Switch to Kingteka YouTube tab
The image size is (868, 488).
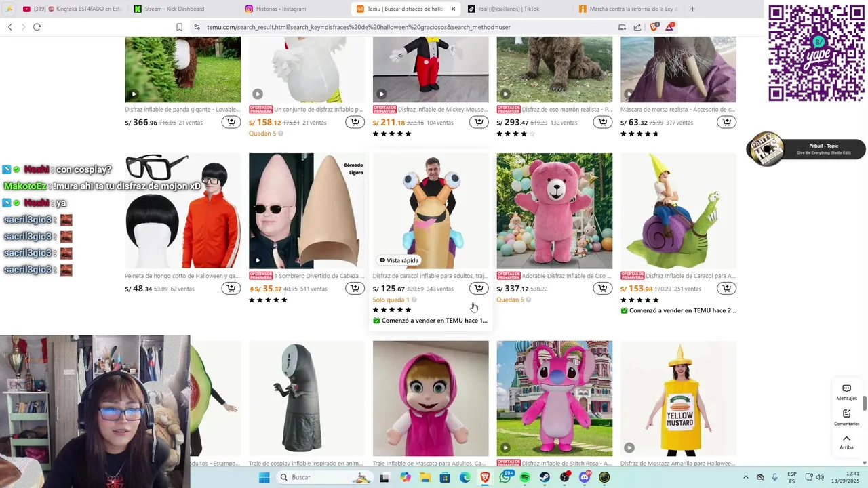pyautogui.click(x=71, y=9)
